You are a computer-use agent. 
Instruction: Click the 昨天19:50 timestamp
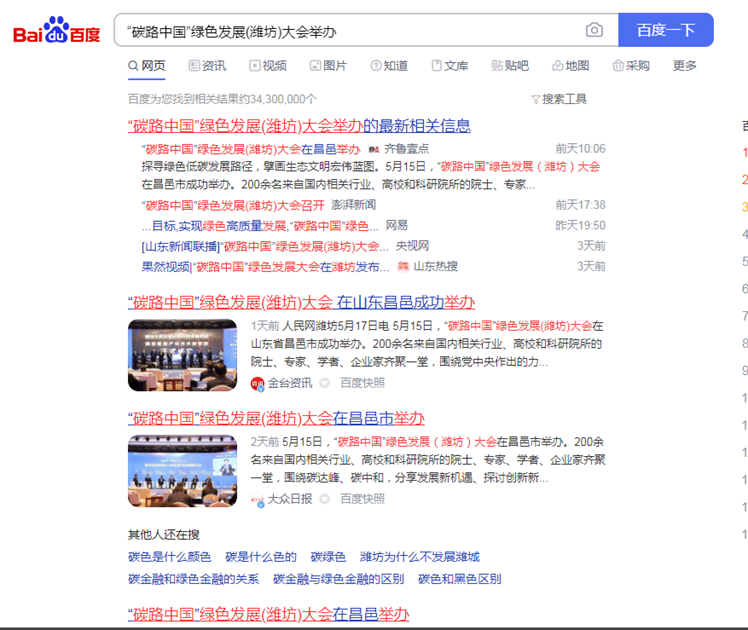click(x=580, y=226)
